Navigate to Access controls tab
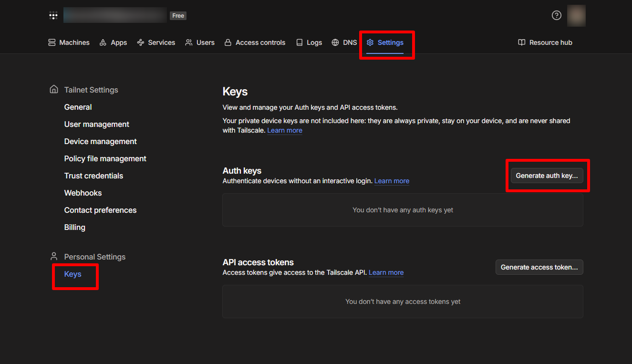This screenshot has width=632, height=364. (x=255, y=42)
